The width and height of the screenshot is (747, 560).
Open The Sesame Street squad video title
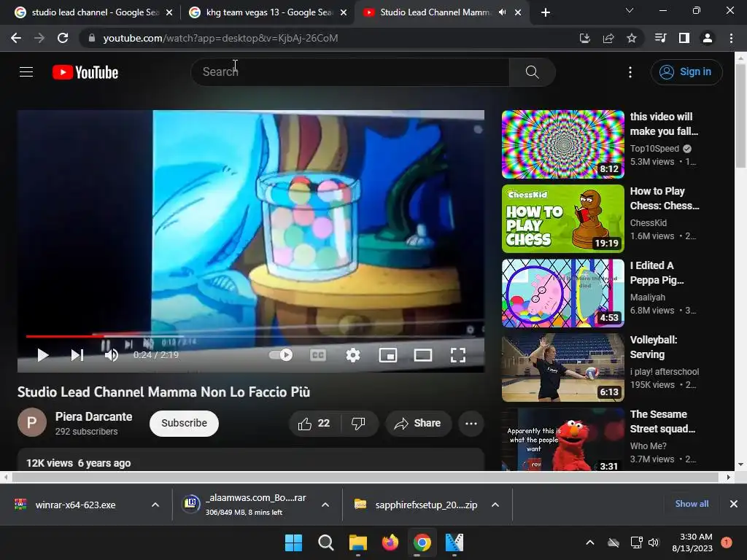(x=662, y=421)
